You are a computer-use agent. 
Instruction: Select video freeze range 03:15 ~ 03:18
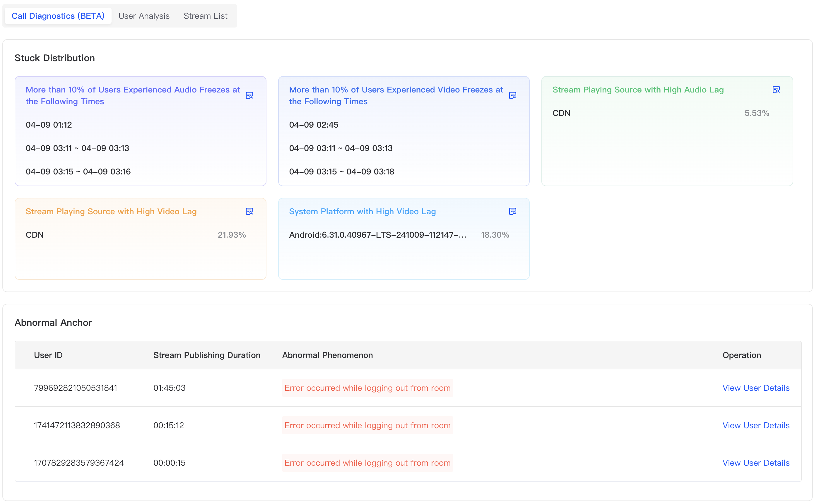coord(341,171)
